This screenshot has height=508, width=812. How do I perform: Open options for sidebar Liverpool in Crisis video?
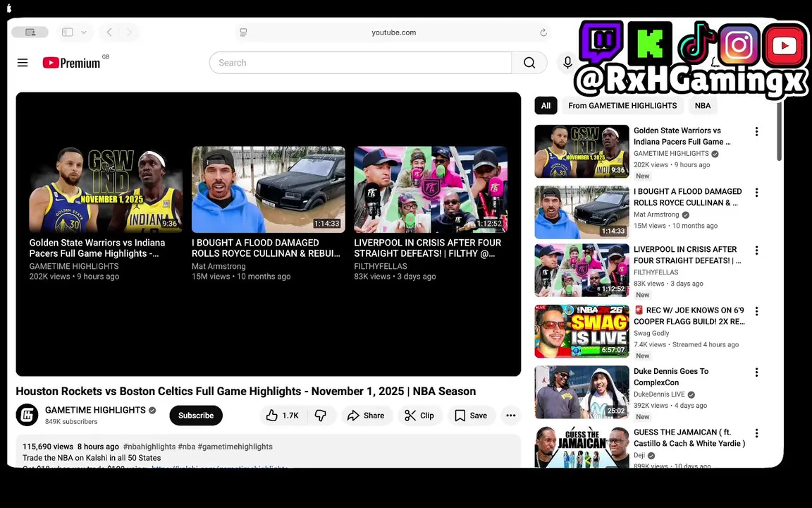pos(756,250)
